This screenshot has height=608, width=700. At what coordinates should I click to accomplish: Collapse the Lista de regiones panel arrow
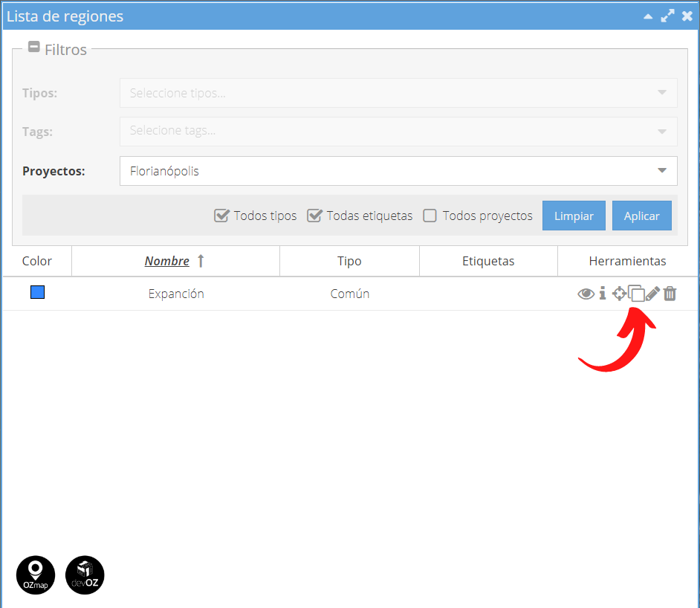point(648,16)
